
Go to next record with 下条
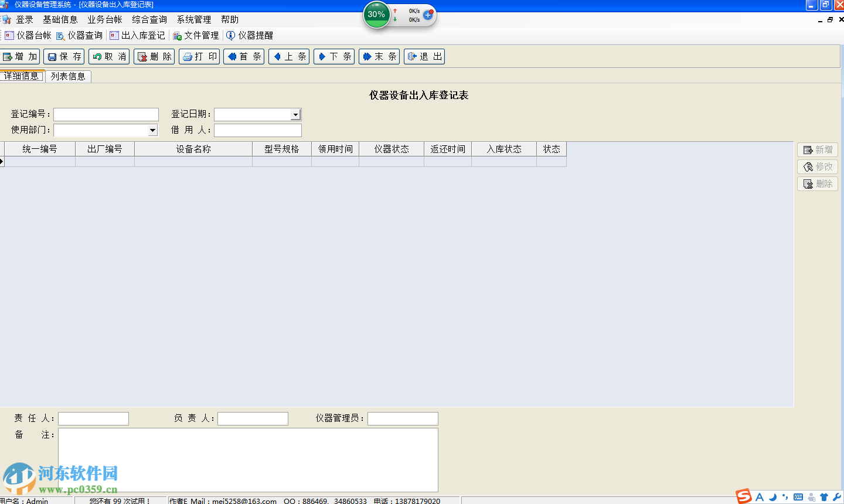tap(334, 57)
